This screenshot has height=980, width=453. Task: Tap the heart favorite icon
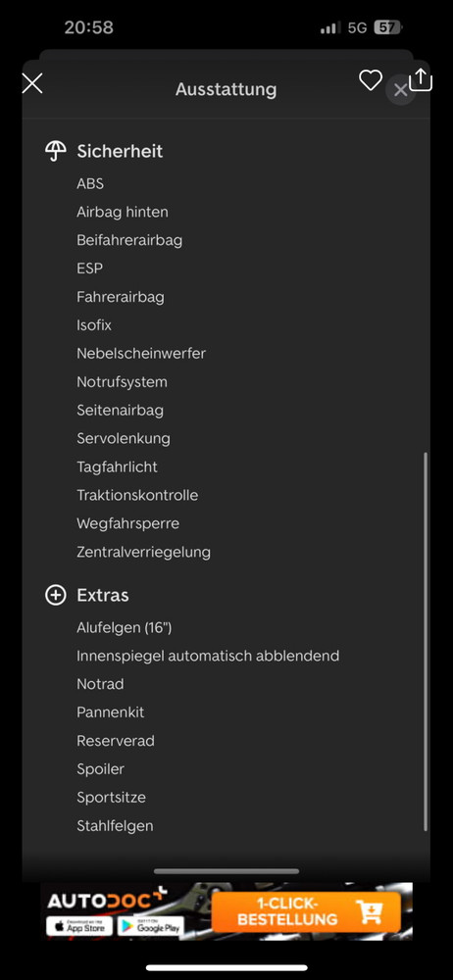point(371,80)
